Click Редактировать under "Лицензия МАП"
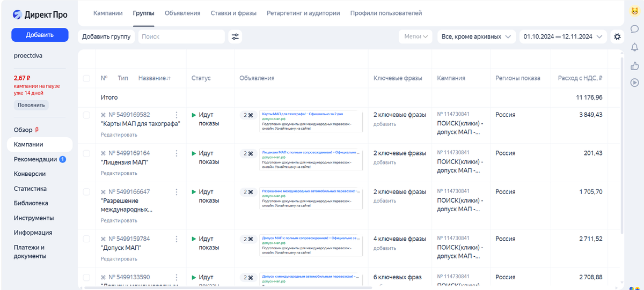The width and height of the screenshot is (644, 290). pos(119,173)
